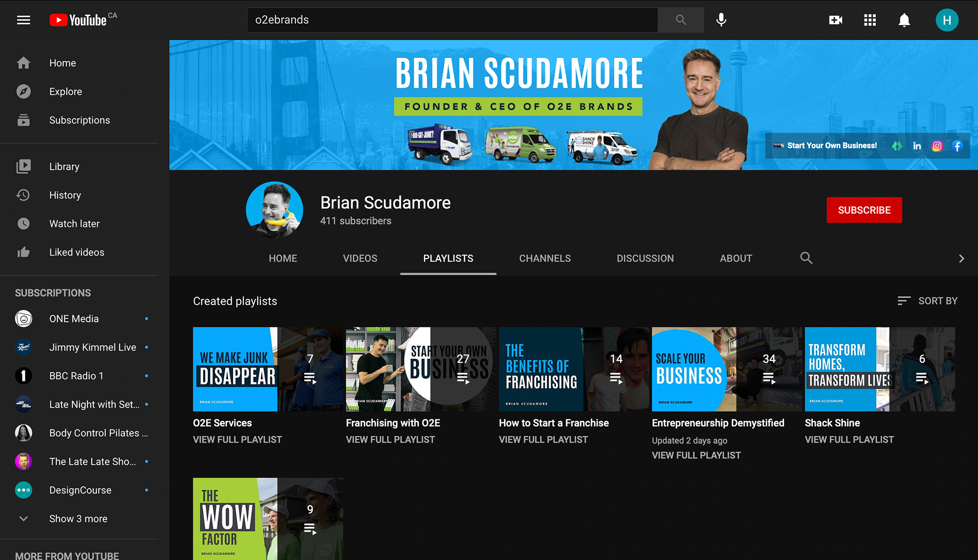View full playlist for O2E Services
The height and width of the screenshot is (560, 978).
point(237,439)
